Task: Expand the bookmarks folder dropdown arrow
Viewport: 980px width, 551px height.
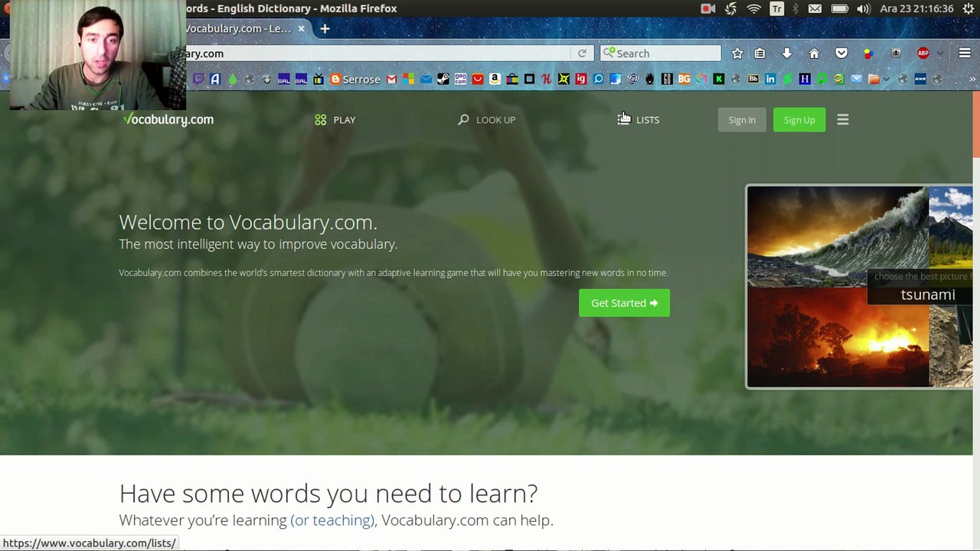Action: click(x=887, y=79)
